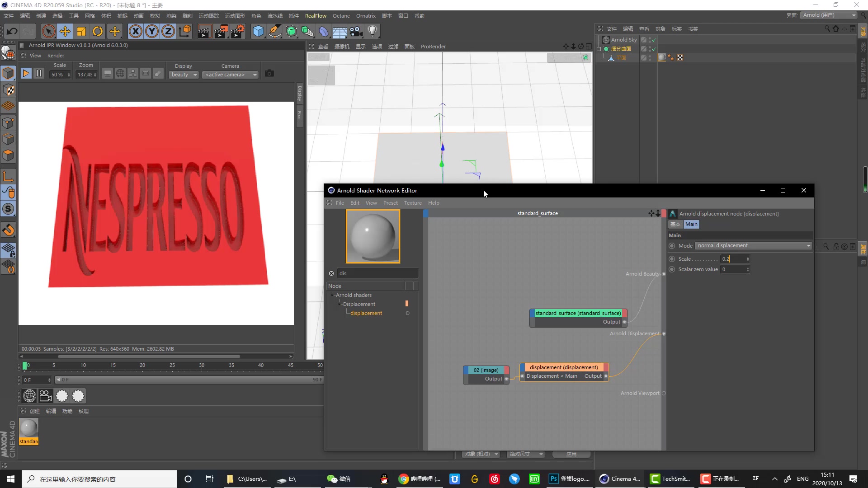Click the material preview sphere thumbnail
The width and height of the screenshot is (868, 488).
[x=373, y=236]
